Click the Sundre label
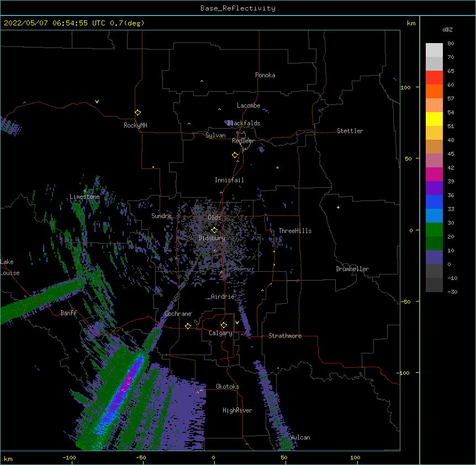This screenshot has width=476, height=465. (x=161, y=216)
